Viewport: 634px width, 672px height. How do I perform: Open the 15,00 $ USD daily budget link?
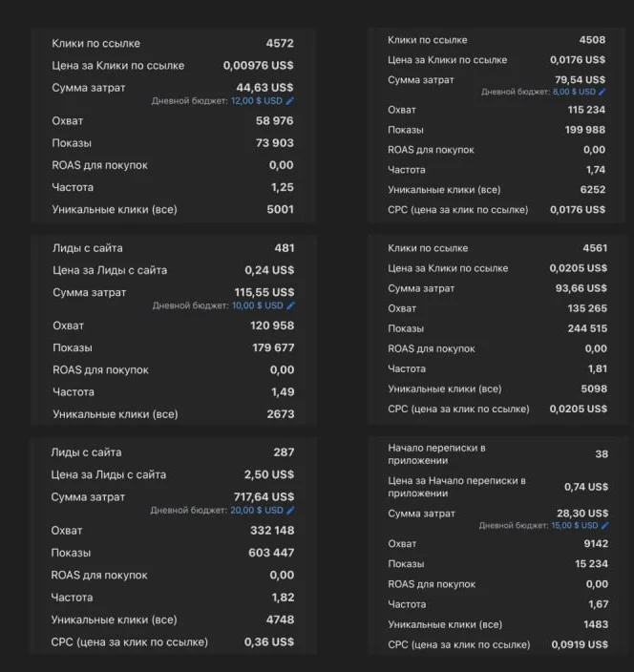(x=575, y=525)
